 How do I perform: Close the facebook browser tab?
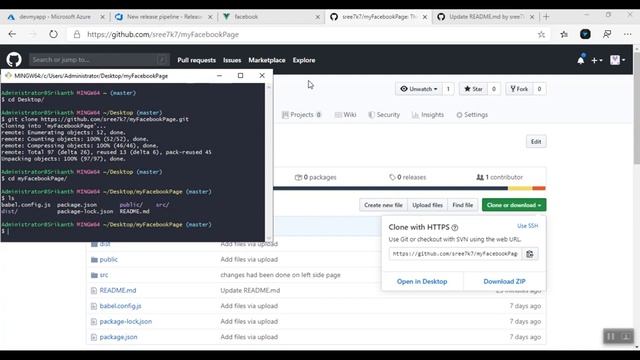point(318,17)
